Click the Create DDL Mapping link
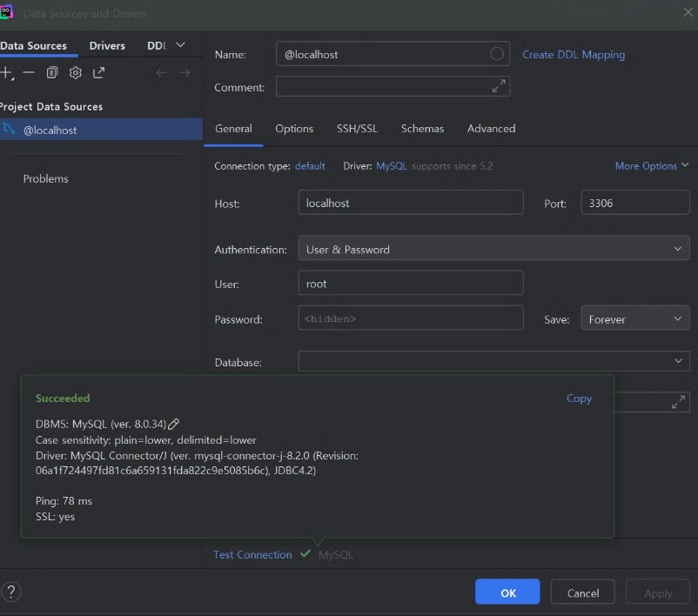This screenshot has height=616, width=698. [x=574, y=55]
